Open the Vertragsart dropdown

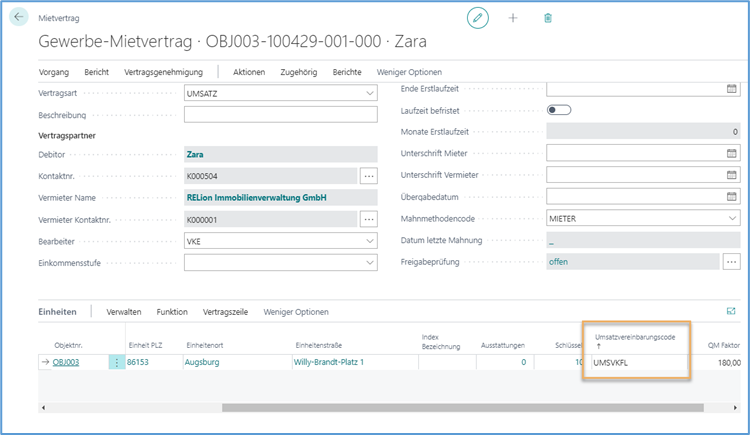(369, 93)
